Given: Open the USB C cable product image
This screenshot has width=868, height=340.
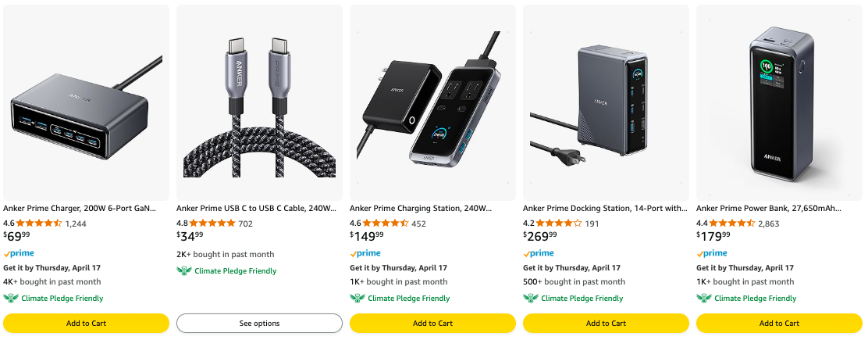Looking at the screenshot, I should point(259,103).
